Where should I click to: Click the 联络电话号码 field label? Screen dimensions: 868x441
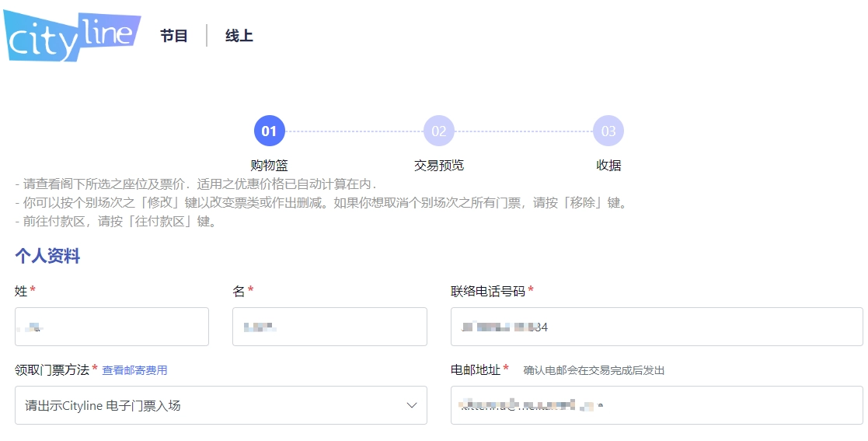[x=487, y=291]
